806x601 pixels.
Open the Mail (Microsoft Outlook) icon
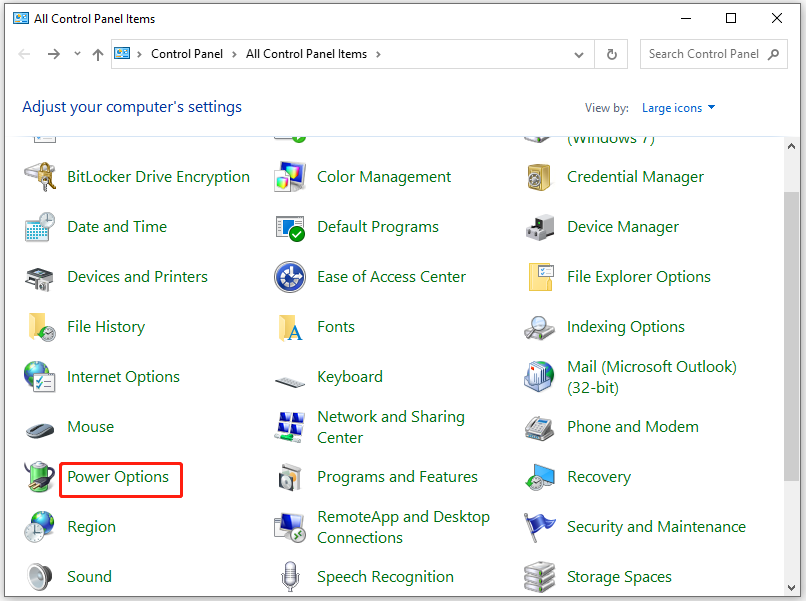click(x=539, y=376)
